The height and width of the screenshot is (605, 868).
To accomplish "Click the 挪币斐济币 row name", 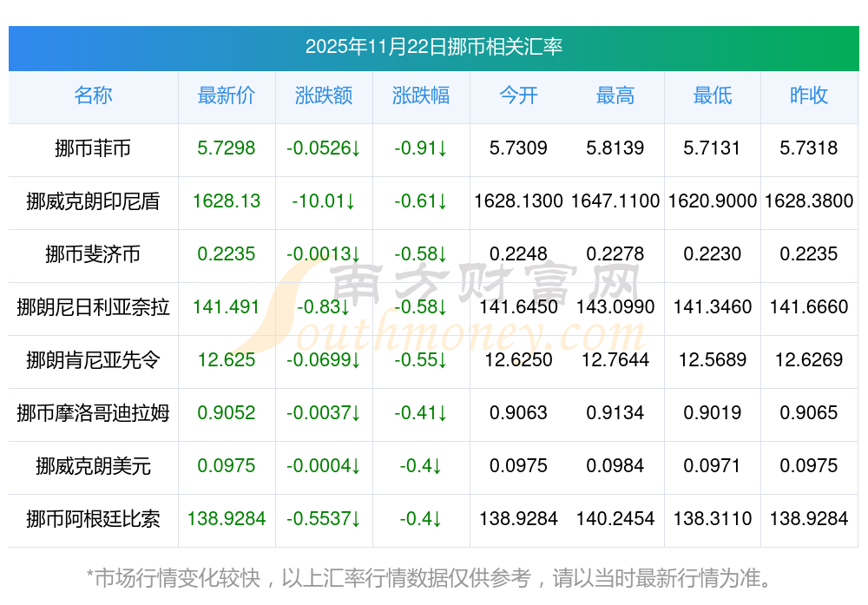I will [x=93, y=254].
